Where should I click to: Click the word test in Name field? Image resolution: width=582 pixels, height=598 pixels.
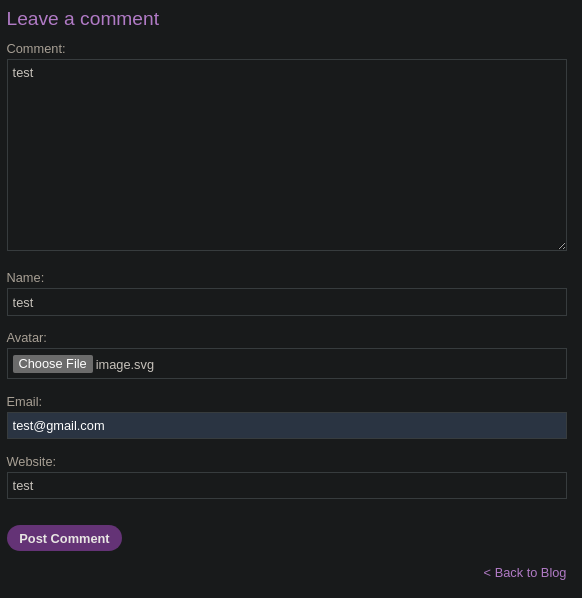click(x=23, y=303)
